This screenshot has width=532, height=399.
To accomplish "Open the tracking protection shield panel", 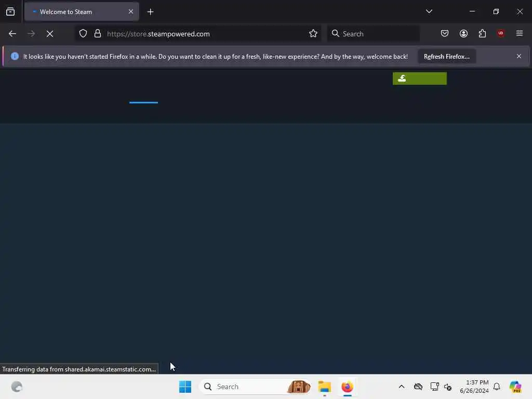I will tap(83, 34).
